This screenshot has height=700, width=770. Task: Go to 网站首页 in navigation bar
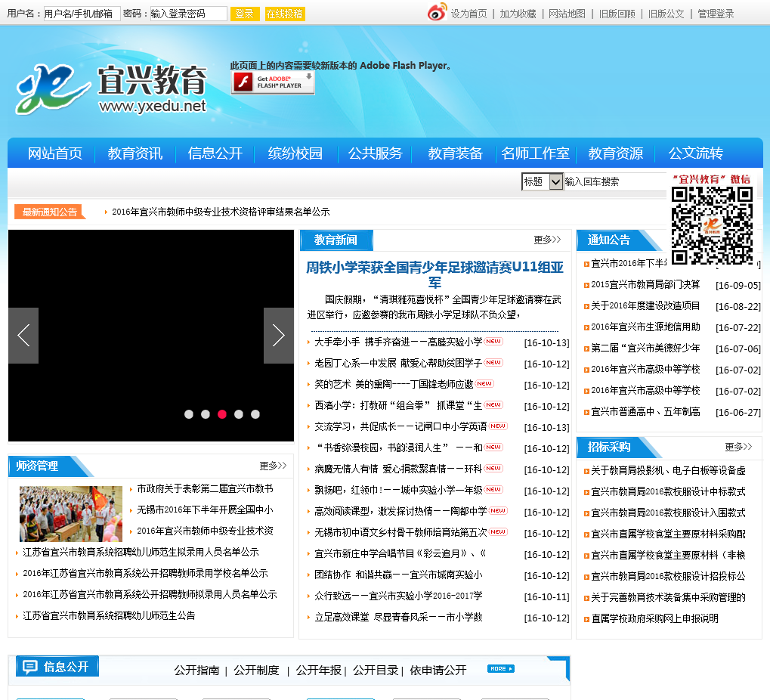tap(55, 153)
